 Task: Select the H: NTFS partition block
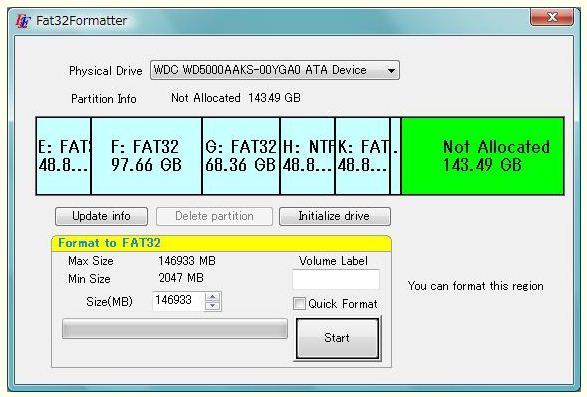307,156
